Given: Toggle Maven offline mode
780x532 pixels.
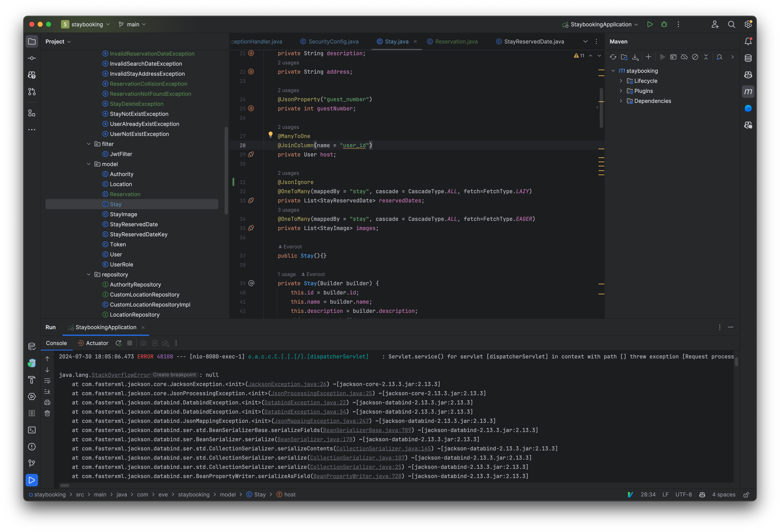Looking at the screenshot, I should (684, 57).
